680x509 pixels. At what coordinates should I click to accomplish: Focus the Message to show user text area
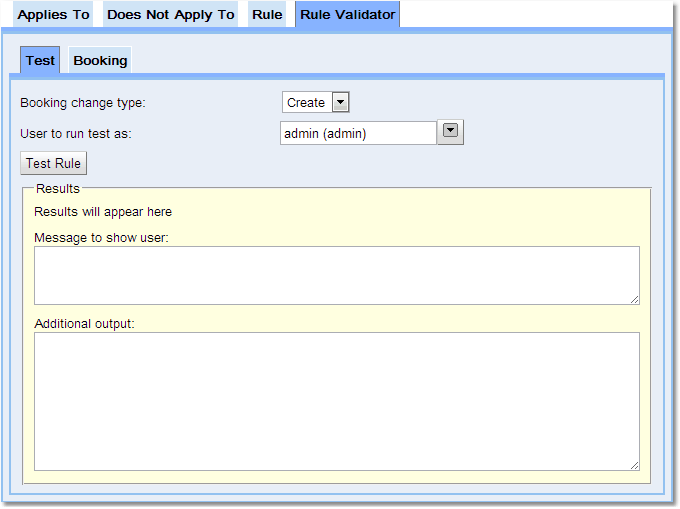(x=336, y=275)
